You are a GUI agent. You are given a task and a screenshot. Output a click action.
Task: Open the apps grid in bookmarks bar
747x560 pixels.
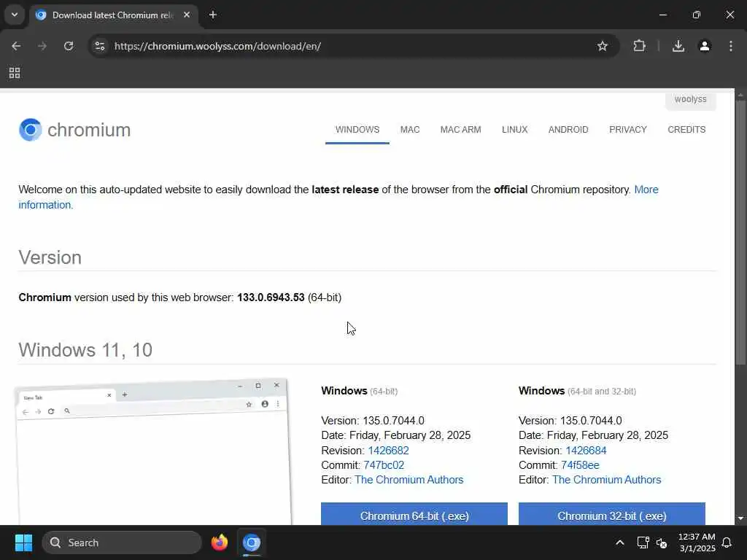pos(15,73)
